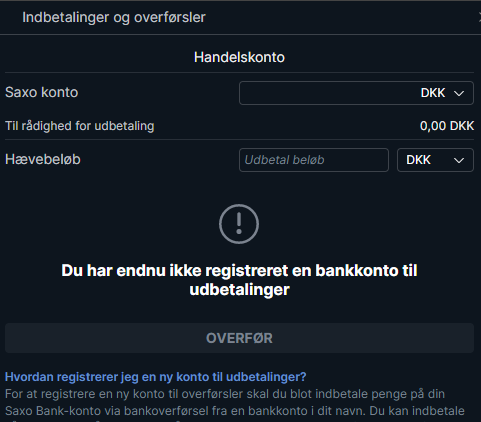
Task: Click the 0,00 DKK available balance value
Action: point(447,126)
